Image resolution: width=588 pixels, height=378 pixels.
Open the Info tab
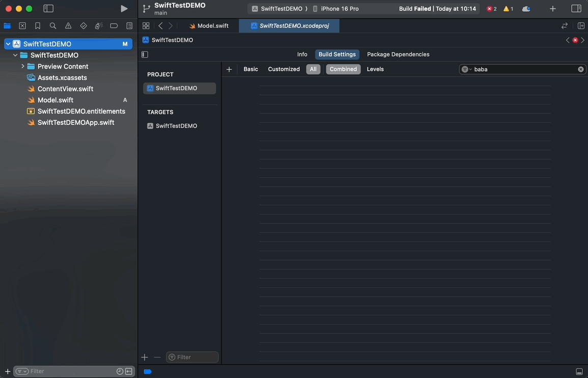[x=302, y=55]
